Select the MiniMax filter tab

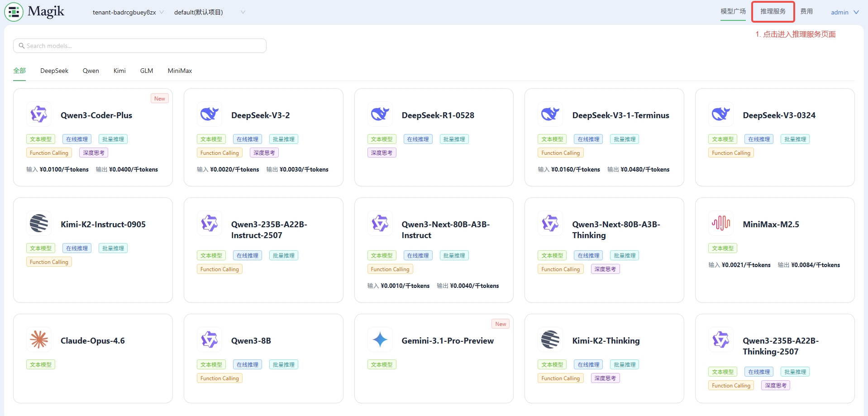180,71
